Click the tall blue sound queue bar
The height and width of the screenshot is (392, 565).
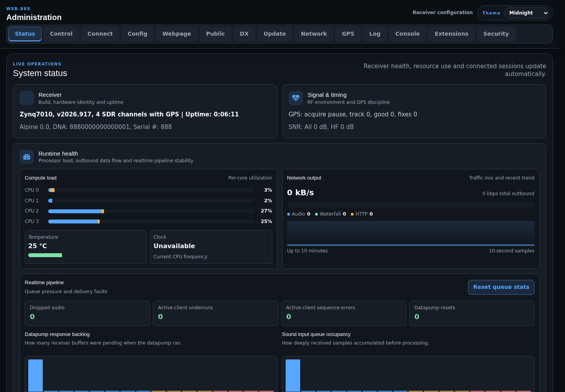293,376
